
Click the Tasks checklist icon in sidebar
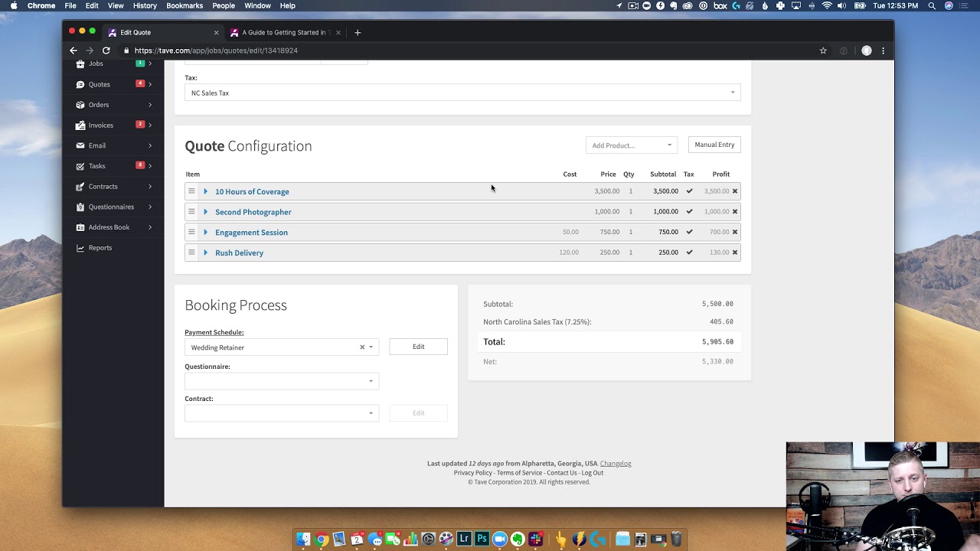[80, 166]
